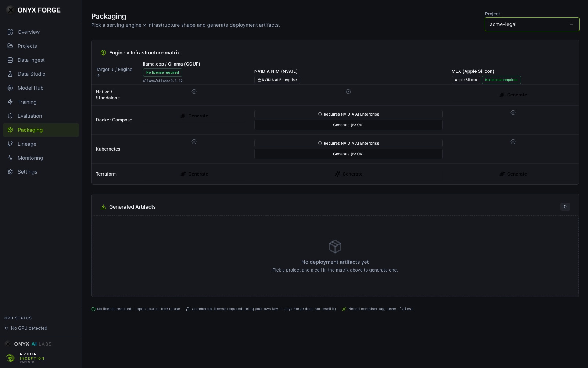Click unavailable icon for llama.cpp Native / Standalone
Image resolution: width=588 pixels, height=368 pixels.
[194, 92]
